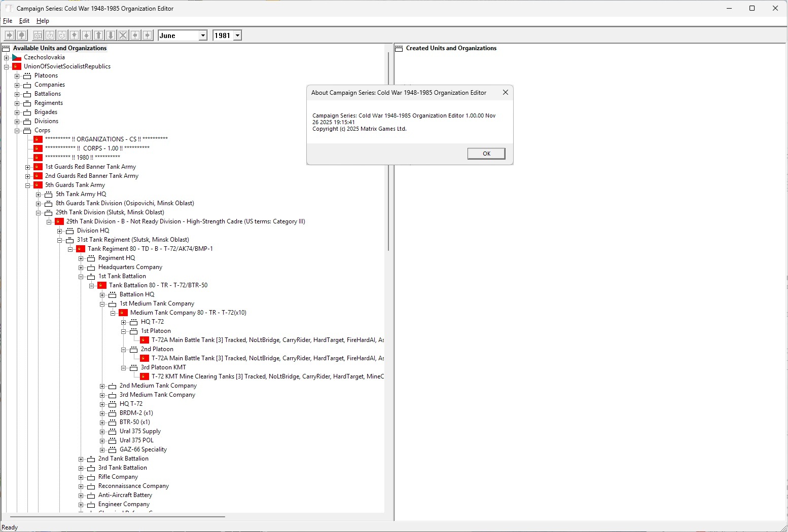Viewport: 788px width, 532px height.
Task: Select the 'Anti-Aircraft Battery' tree row
Action: coord(125,495)
